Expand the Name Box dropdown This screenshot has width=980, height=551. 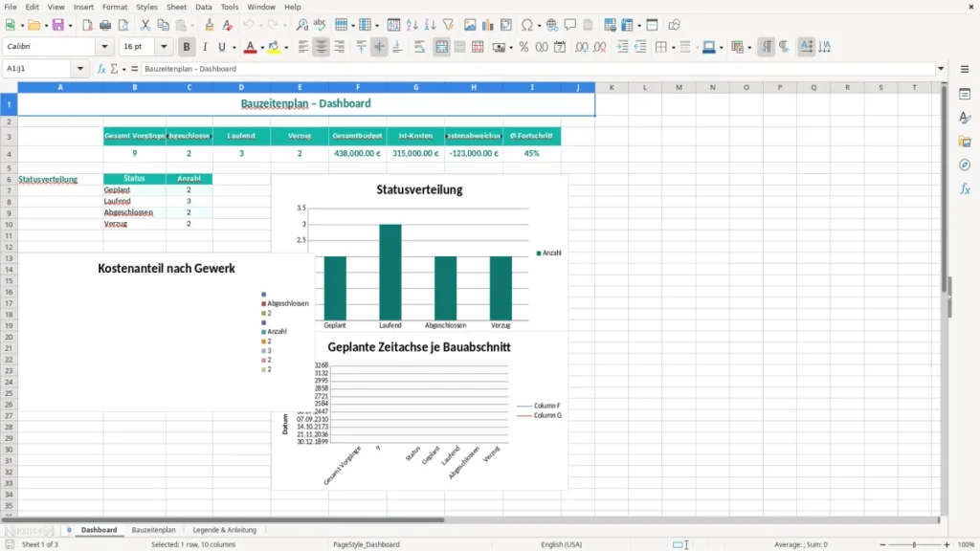coord(80,69)
